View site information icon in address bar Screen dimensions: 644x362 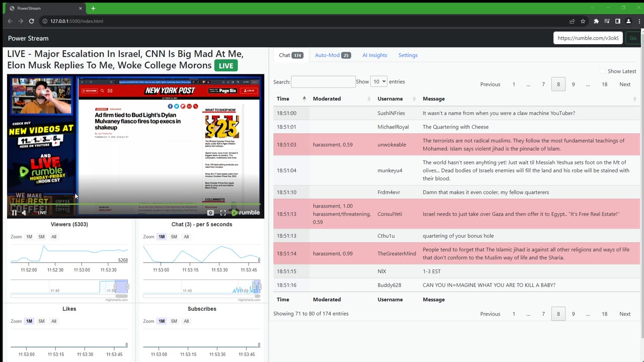(x=44, y=21)
